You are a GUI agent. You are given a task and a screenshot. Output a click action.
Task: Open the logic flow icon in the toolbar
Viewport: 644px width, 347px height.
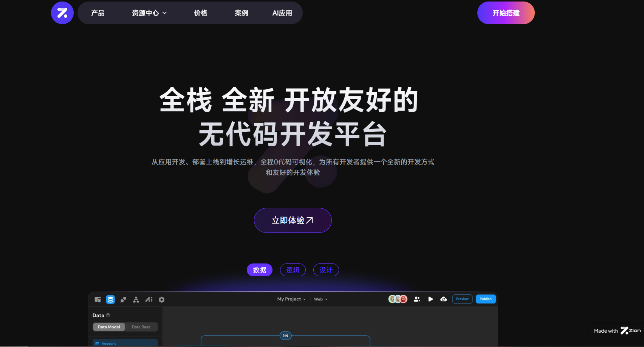[136, 299]
